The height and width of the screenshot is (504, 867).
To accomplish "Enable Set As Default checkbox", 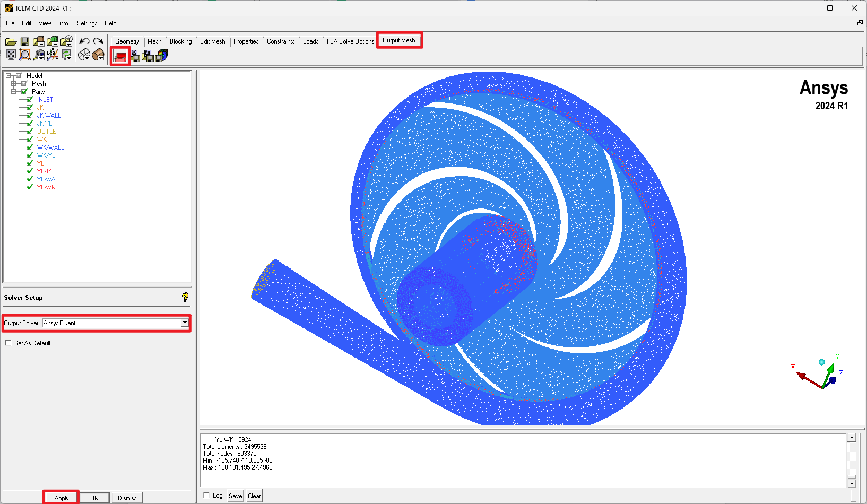I will coord(8,343).
